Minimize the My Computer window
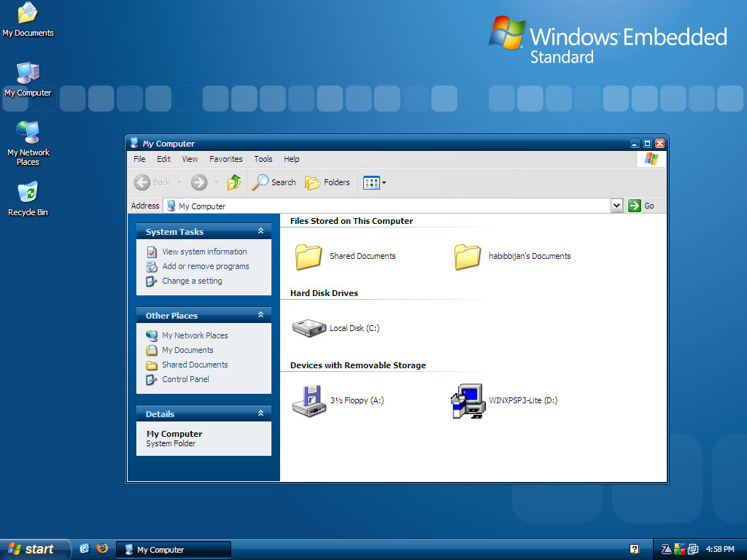 [x=635, y=144]
